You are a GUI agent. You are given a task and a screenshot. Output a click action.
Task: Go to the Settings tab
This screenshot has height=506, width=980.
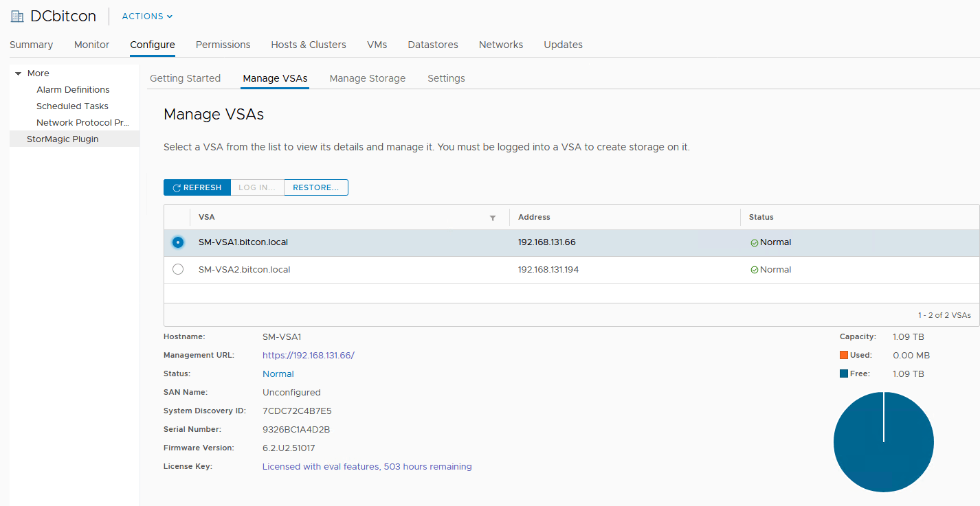[446, 78]
